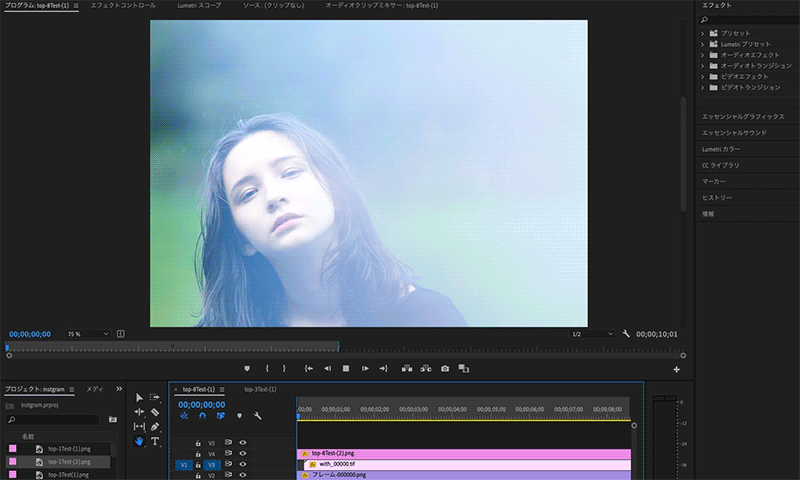Open ヒストリー panel
This screenshot has height=480, width=800.
pyautogui.click(x=717, y=198)
